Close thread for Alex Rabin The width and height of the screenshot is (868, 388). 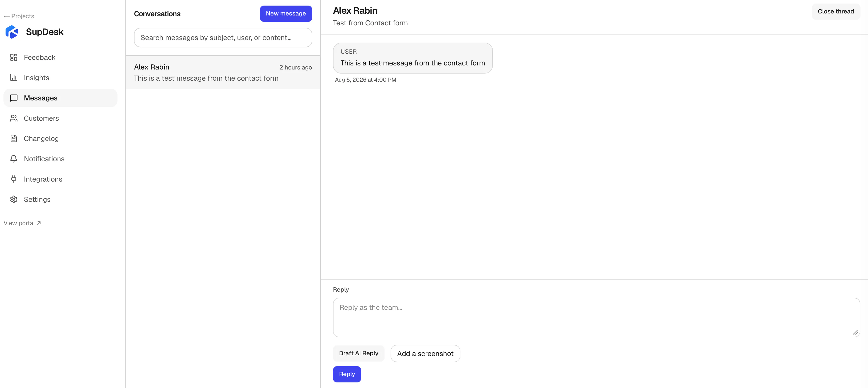pos(836,11)
